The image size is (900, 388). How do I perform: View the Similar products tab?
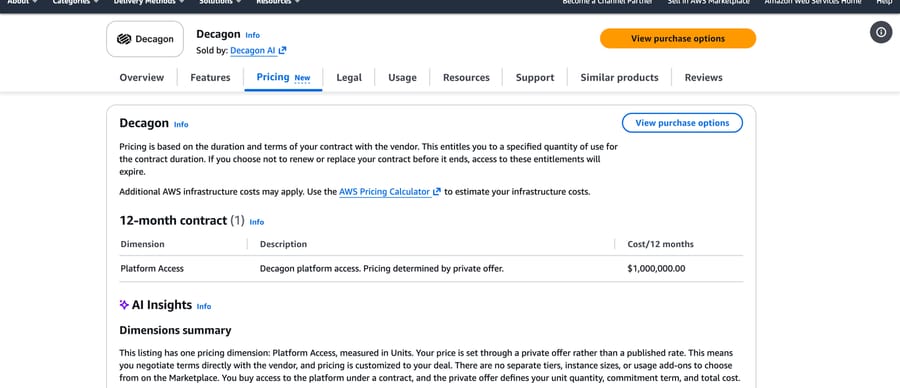(x=619, y=77)
